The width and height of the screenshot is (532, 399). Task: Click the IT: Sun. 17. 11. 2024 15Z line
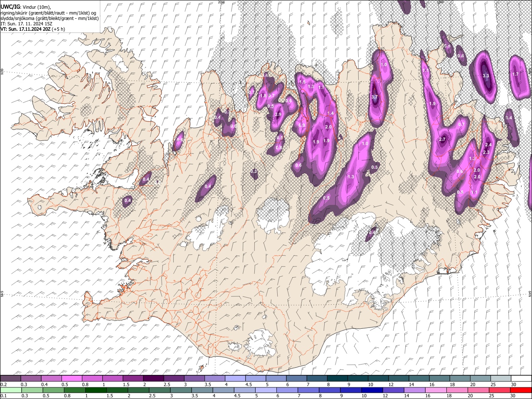coord(26,24)
